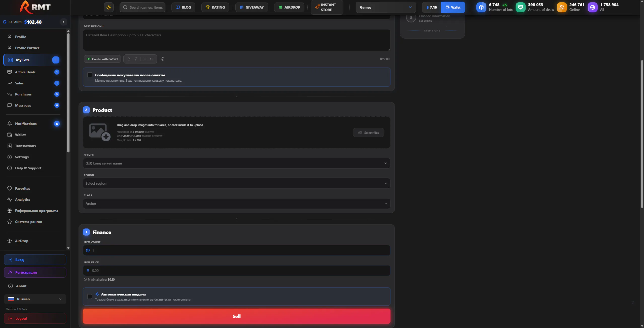Viewport: 644px width, 328px height.
Task: Open BLOG from the top bar
Action: [183, 7]
